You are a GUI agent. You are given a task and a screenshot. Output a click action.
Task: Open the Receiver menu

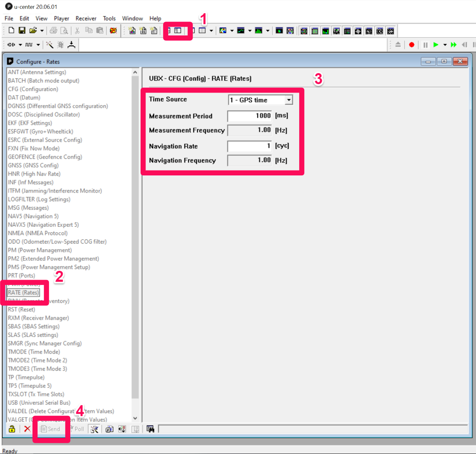[86, 18]
